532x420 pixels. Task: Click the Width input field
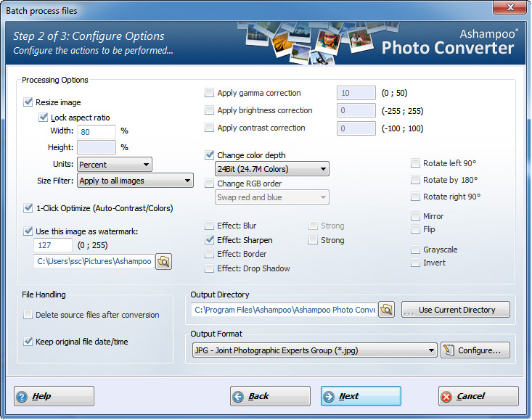click(x=97, y=131)
